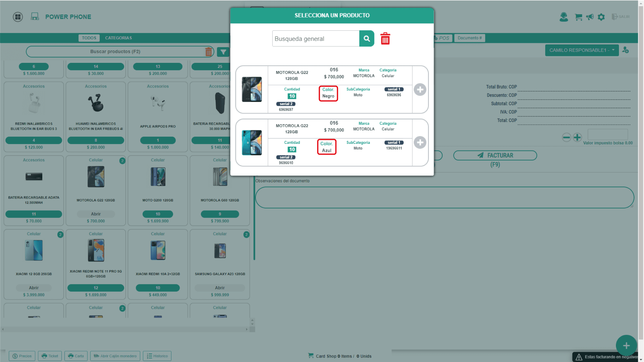The width and height of the screenshot is (644, 362).
Task: Select the Motorola G60 128GB product card
Action: tap(220, 190)
